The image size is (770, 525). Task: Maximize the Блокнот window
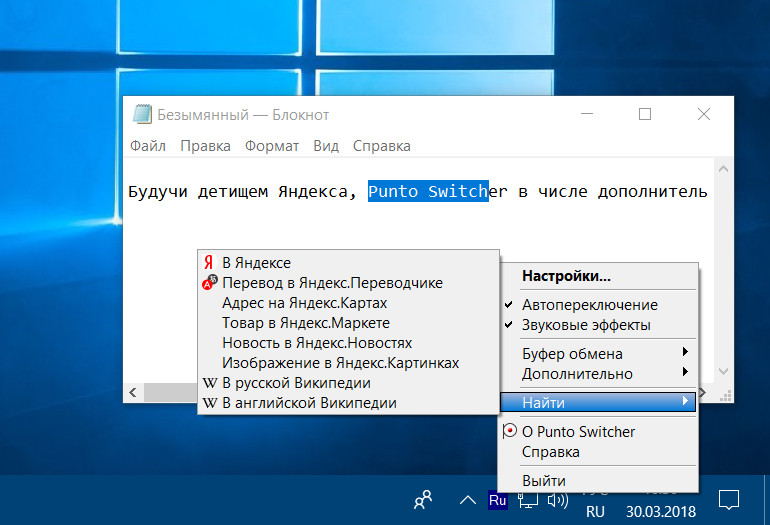tap(645, 114)
